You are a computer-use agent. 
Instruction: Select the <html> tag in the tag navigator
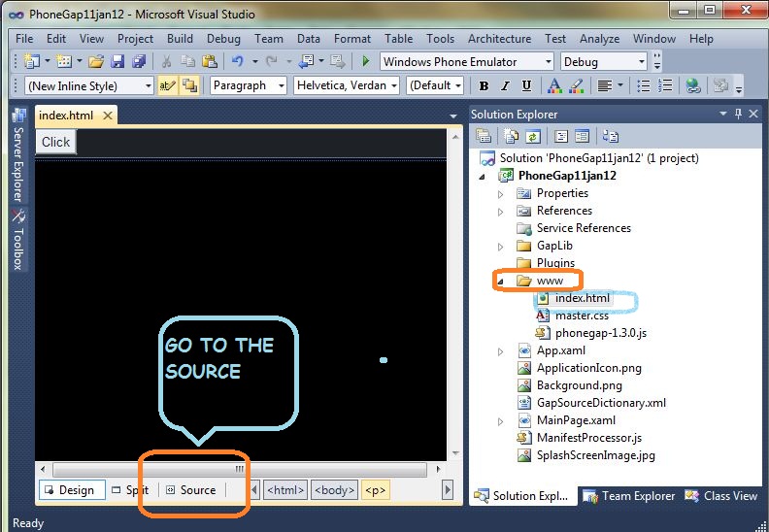285,490
